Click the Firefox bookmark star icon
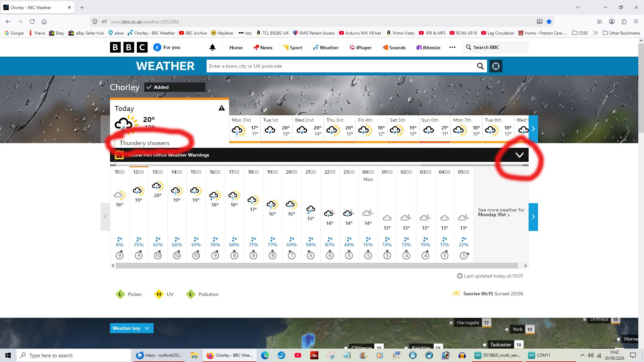 tap(549, 21)
